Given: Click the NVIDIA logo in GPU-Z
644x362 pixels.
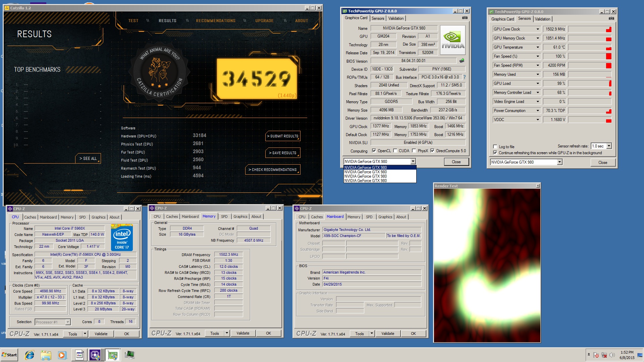Looking at the screenshot, I should [x=453, y=40].
